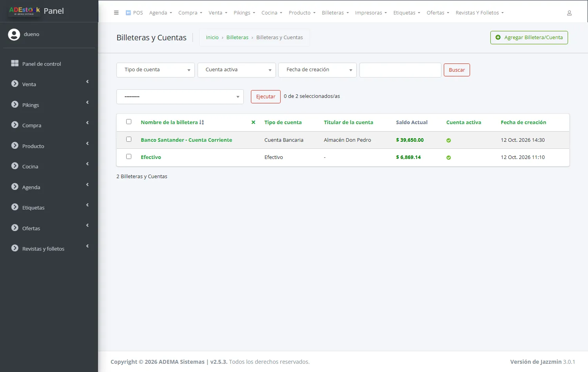
Task: Open Banco Santander - Cuenta Corriente link
Action: (186, 140)
